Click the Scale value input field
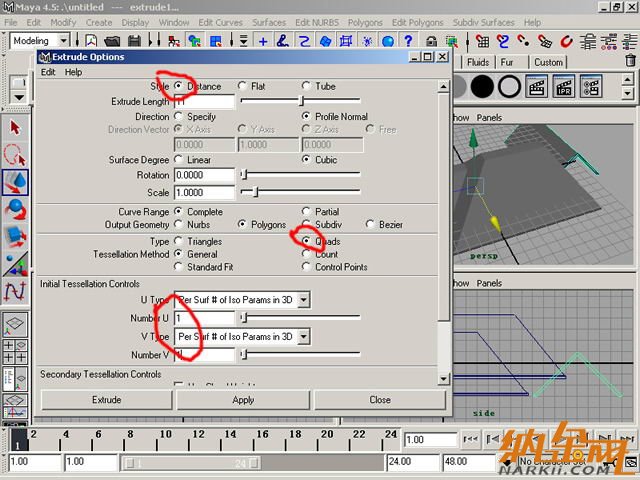 [204, 193]
